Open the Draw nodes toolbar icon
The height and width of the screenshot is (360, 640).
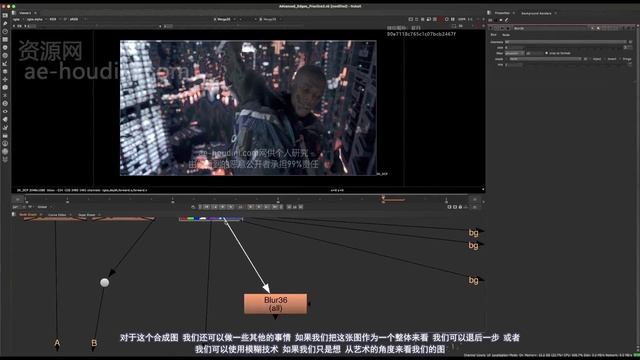(5, 23)
